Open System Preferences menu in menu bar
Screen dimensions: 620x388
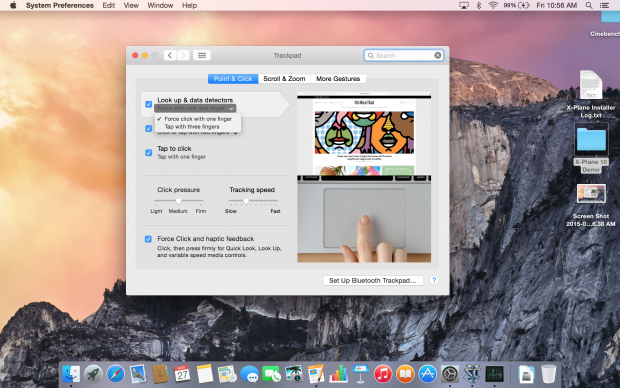tap(60, 6)
